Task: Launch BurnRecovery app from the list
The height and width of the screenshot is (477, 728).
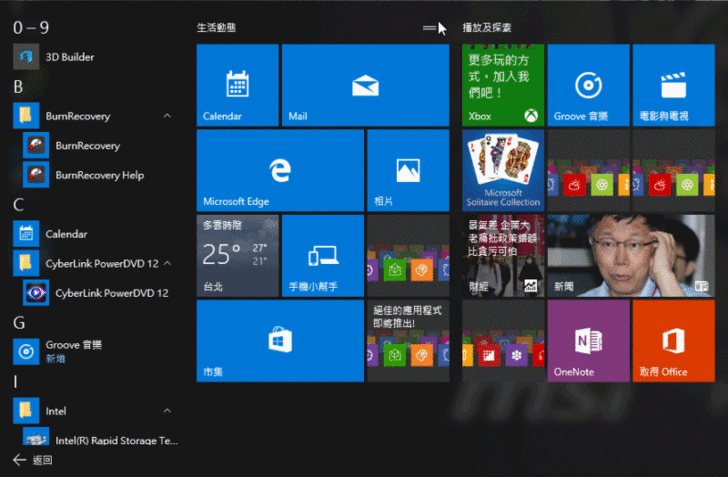Action: click(88, 145)
